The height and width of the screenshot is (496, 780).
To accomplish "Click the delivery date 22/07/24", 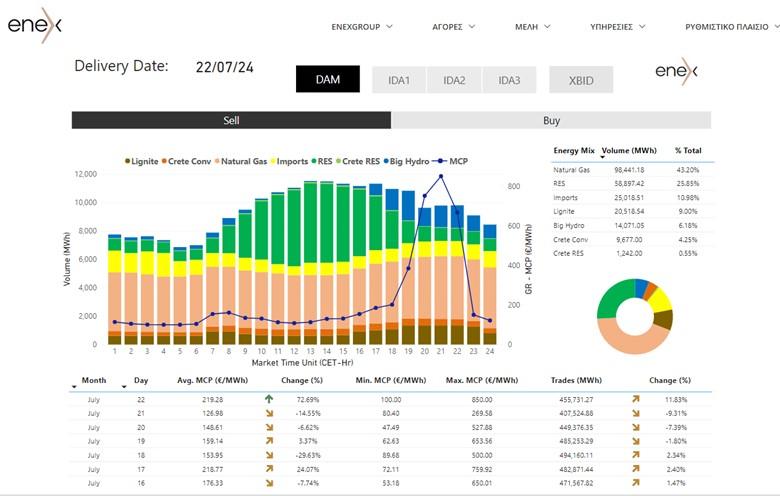I will tap(224, 67).
